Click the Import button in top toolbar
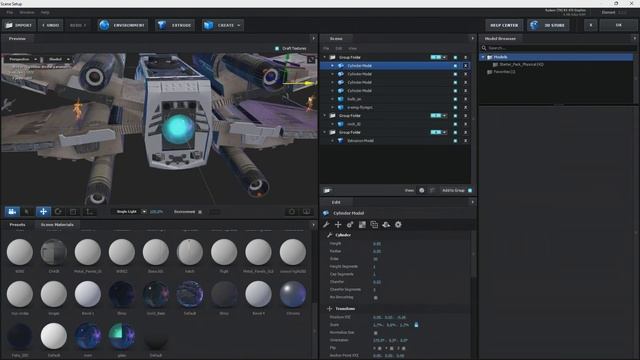The image size is (640, 360). pyautogui.click(x=19, y=25)
